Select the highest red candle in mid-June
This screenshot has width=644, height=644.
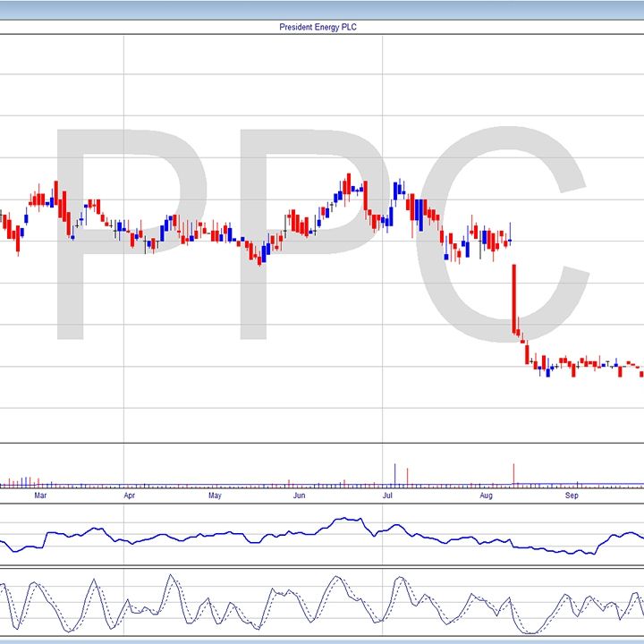tap(346, 183)
